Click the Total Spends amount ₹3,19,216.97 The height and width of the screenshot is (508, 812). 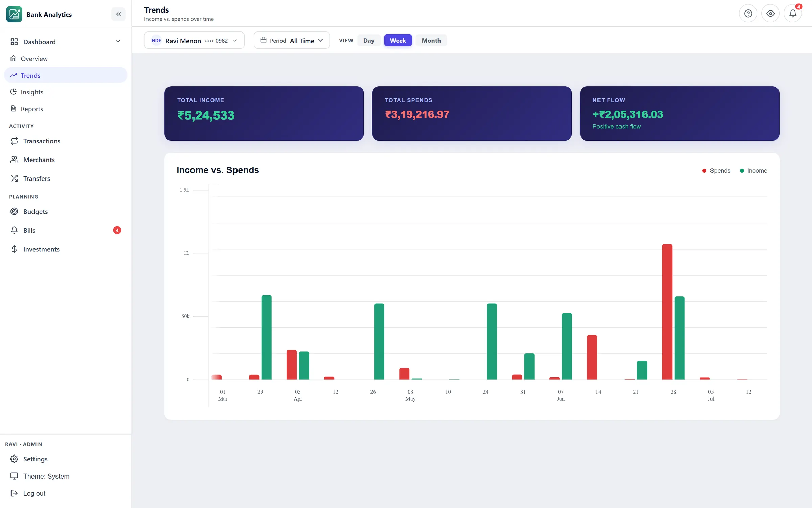click(x=417, y=114)
